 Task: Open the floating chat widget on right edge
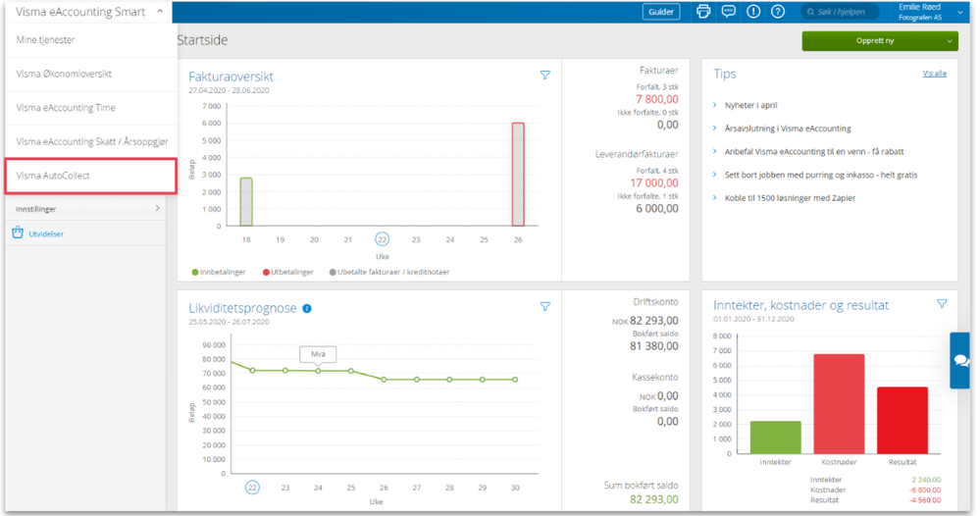click(961, 360)
